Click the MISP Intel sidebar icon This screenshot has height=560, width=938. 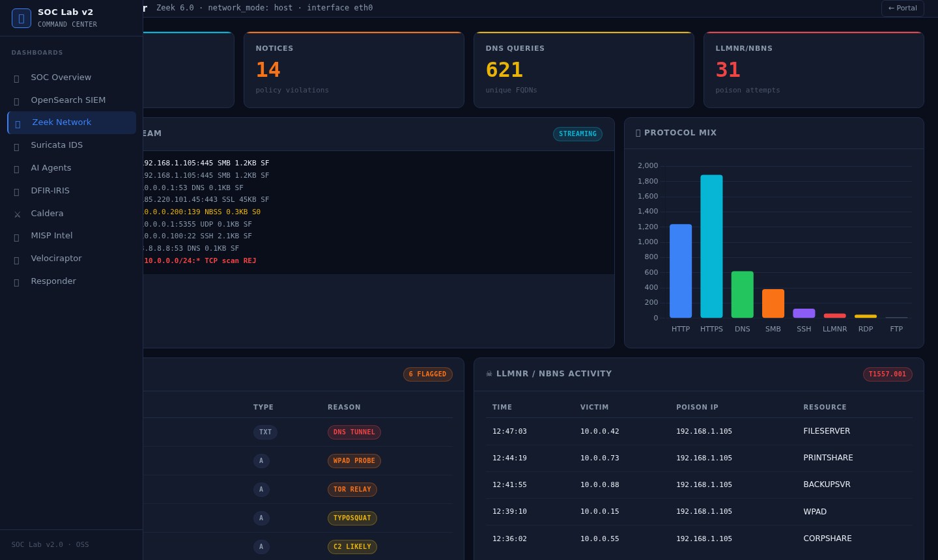(17, 236)
